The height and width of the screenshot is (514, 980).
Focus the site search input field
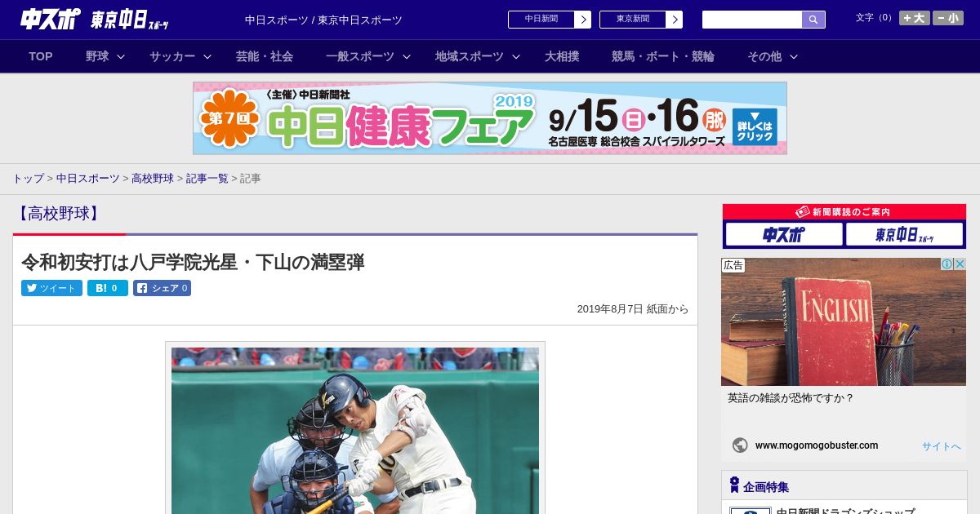752,20
